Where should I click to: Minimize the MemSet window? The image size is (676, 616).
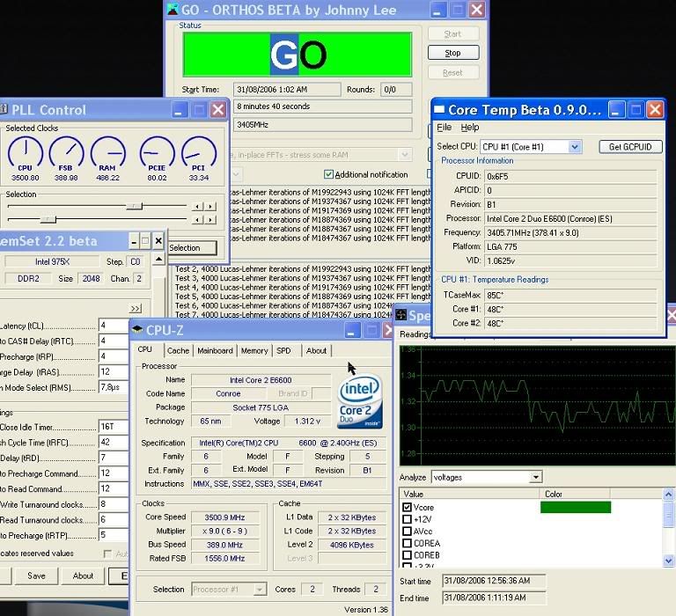[x=134, y=241]
